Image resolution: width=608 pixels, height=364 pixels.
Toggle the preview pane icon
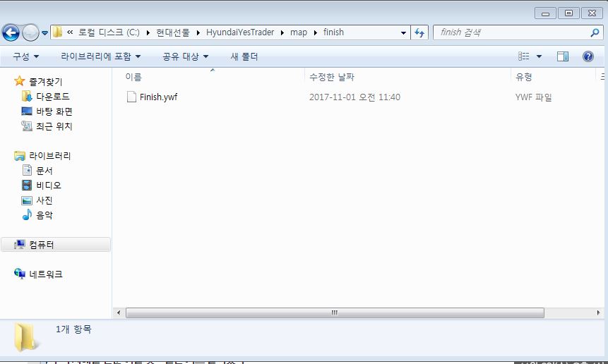coord(563,56)
